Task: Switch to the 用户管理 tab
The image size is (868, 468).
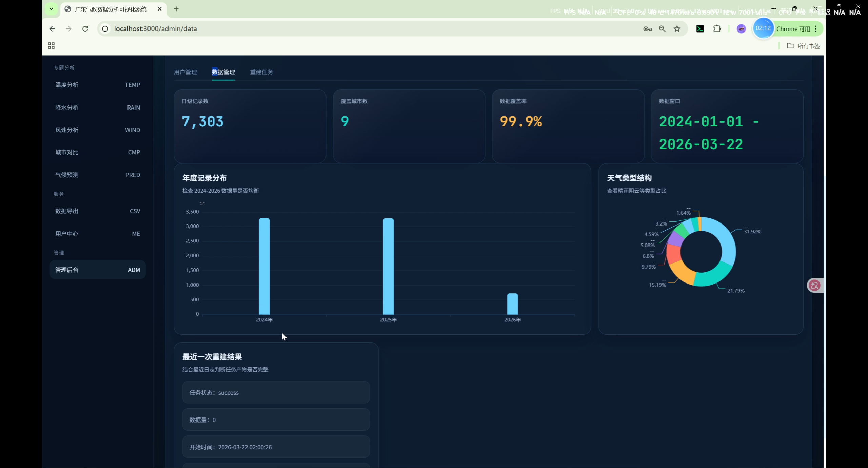Action: click(185, 72)
